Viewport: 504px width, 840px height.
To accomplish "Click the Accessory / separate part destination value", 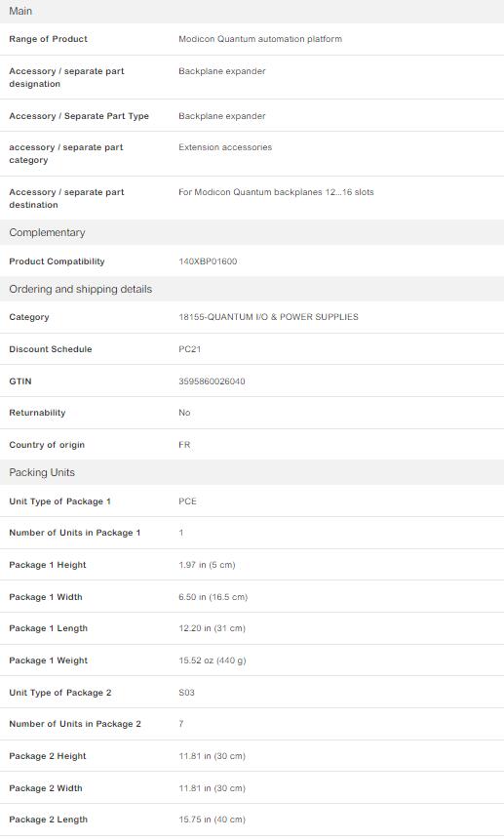I will (276, 192).
